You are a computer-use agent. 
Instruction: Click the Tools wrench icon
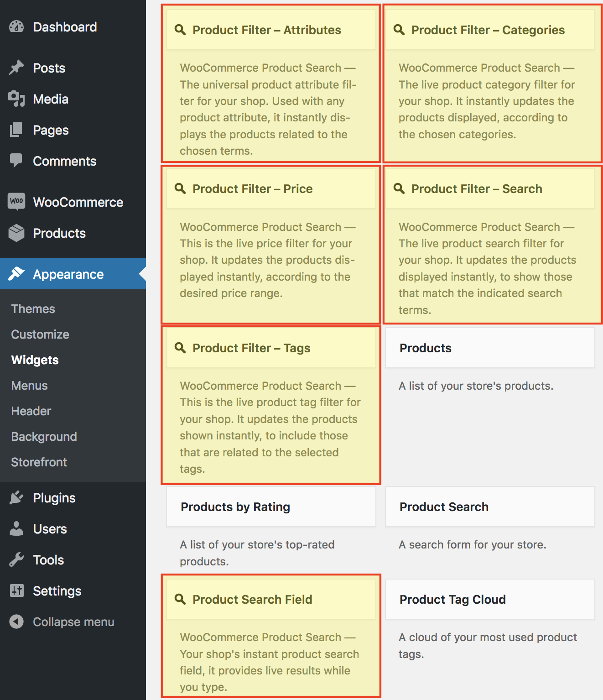pos(16,559)
